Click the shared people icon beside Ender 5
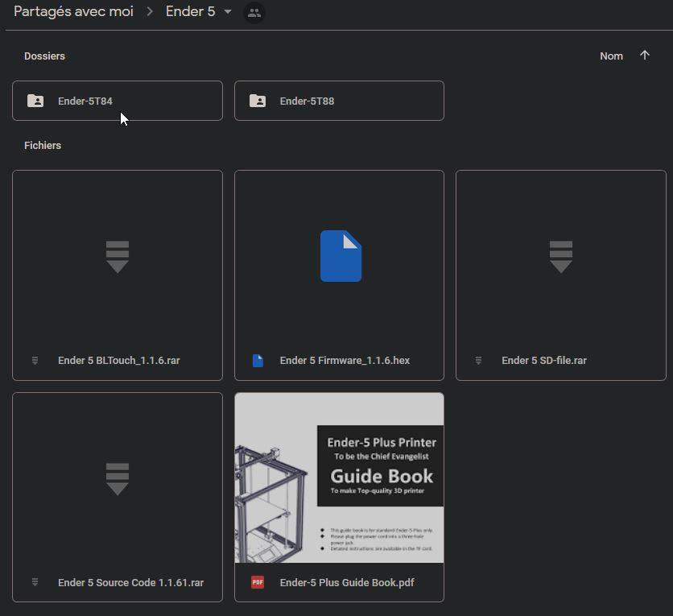This screenshot has width=673, height=616. (x=254, y=13)
